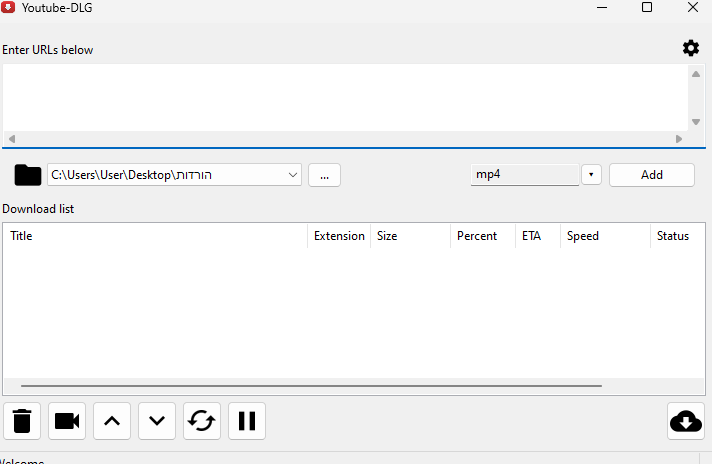
Task: Click the scroll up arrow in URL box
Action: tap(696, 74)
